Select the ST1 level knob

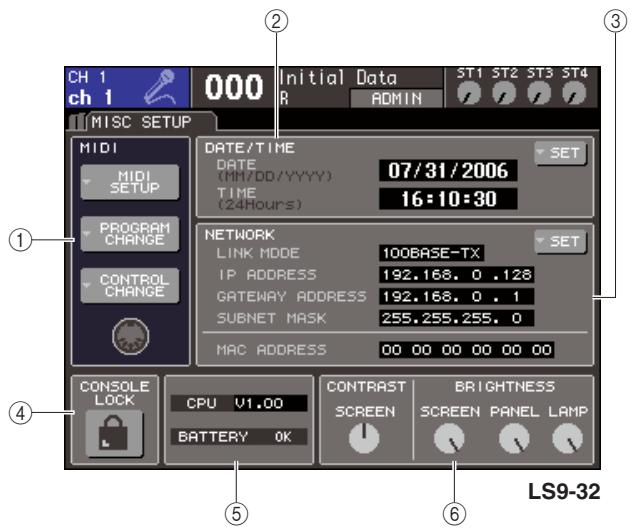coord(469,93)
